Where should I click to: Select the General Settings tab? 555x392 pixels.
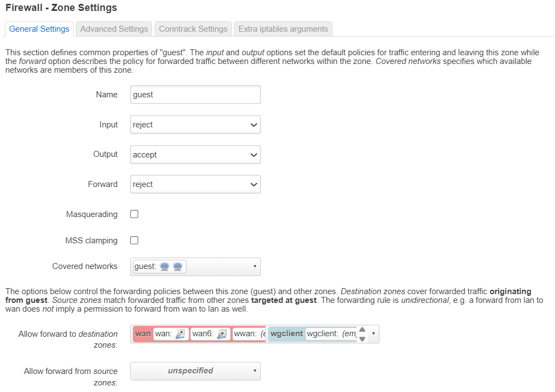[x=39, y=29]
